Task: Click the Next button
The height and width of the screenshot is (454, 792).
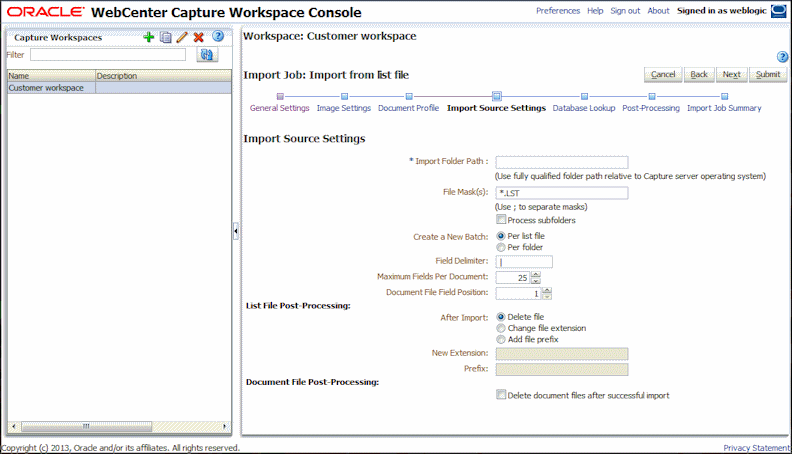Action: [731, 74]
